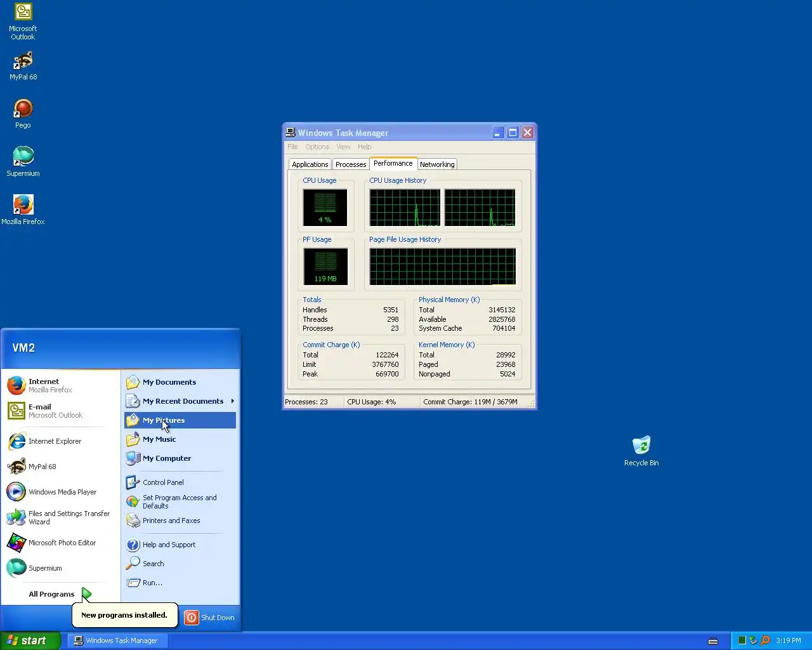Open Microsoft Outlook desktop icon
Image resolution: width=812 pixels, height=650 pixels.
click(x=23, y=21)
